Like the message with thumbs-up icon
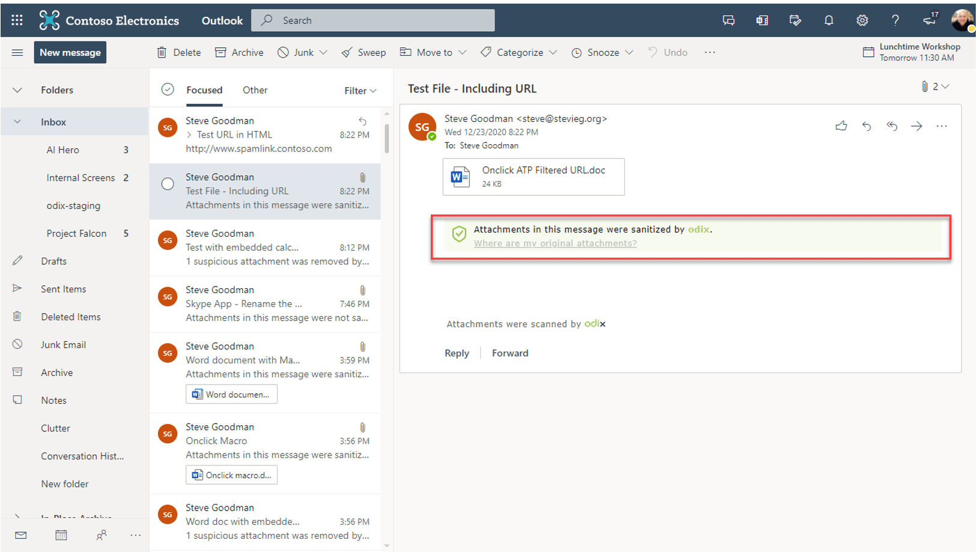This screenshot has height=558, width=980. 841,126
